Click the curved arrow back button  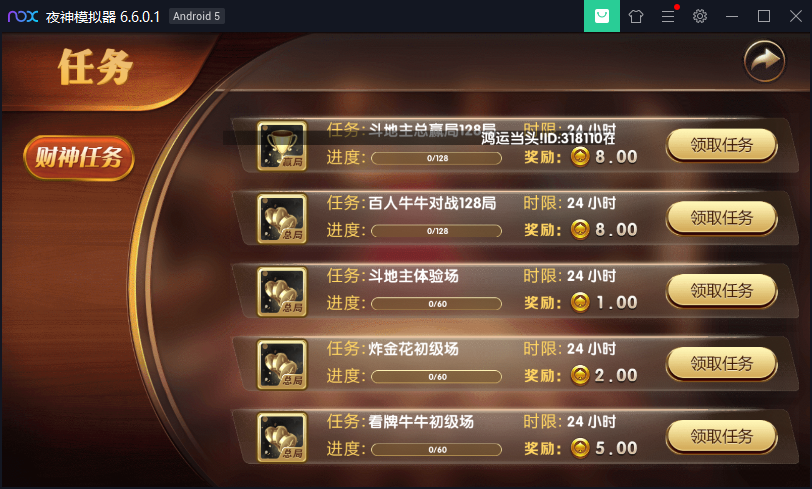point(764,61)
